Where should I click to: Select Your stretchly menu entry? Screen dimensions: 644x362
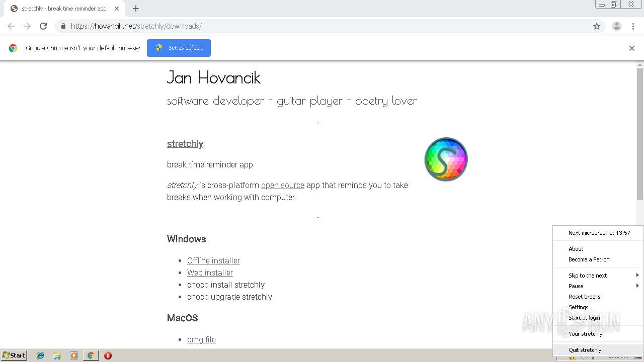598,334
